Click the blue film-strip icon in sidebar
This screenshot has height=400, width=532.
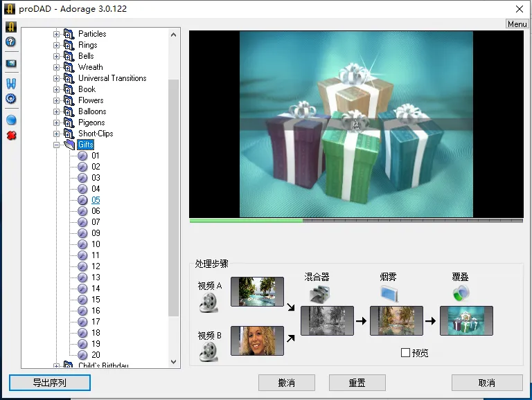11,83
